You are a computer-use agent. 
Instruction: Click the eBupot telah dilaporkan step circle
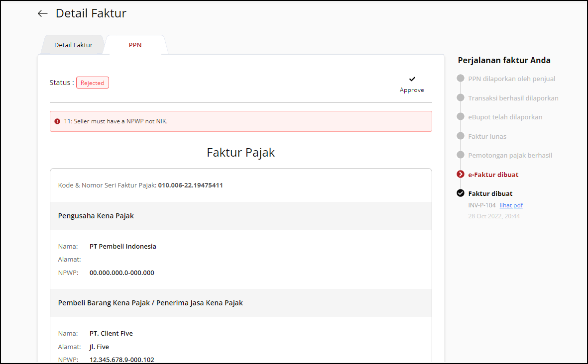coord(461,117)
